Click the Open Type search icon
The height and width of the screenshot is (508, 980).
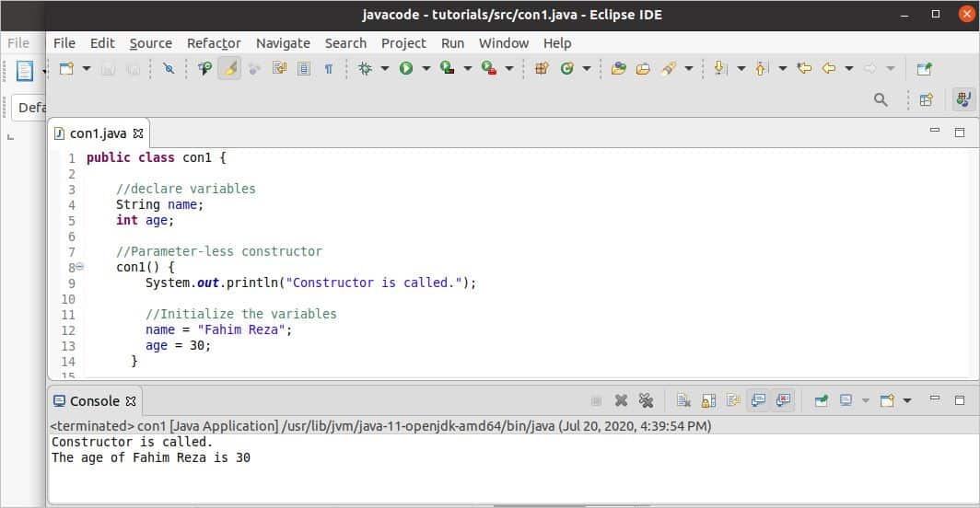click(204, 69)
